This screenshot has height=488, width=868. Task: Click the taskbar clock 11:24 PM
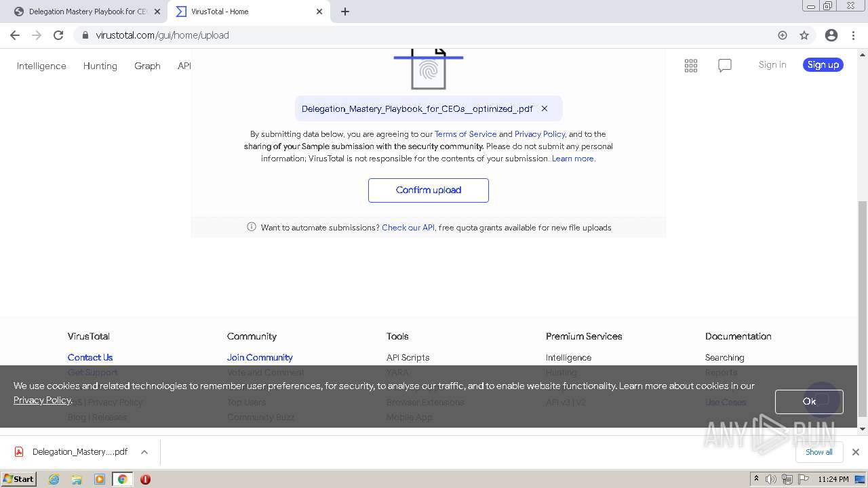(x=833, y=479)
